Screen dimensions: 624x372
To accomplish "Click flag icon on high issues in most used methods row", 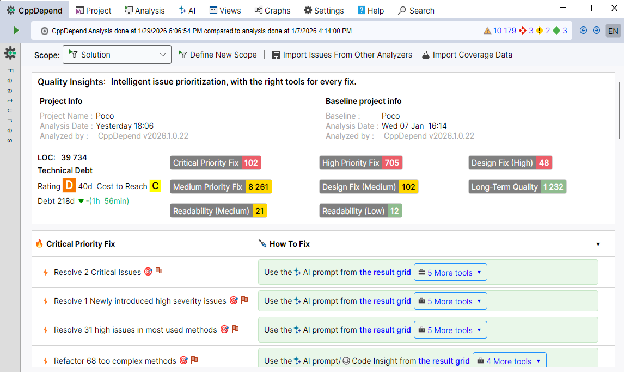I will click(235, 329).
